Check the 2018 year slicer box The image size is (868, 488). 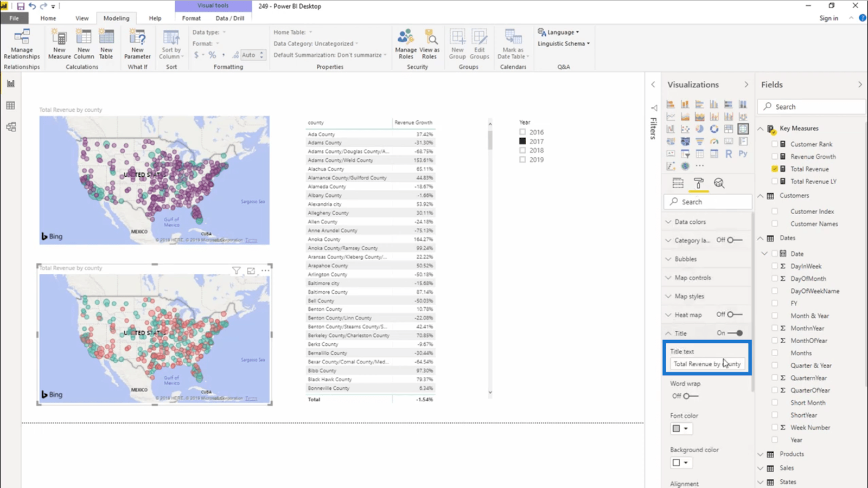coord(522,150)
